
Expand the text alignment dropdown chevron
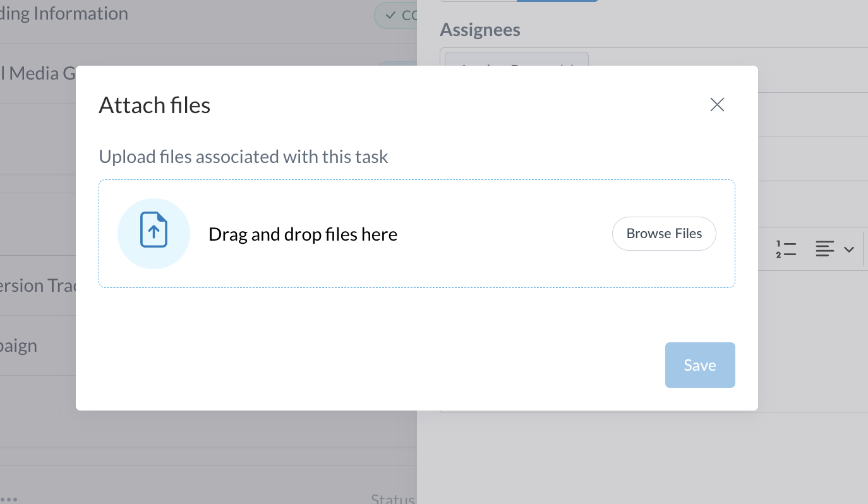[x=849, y=249]
